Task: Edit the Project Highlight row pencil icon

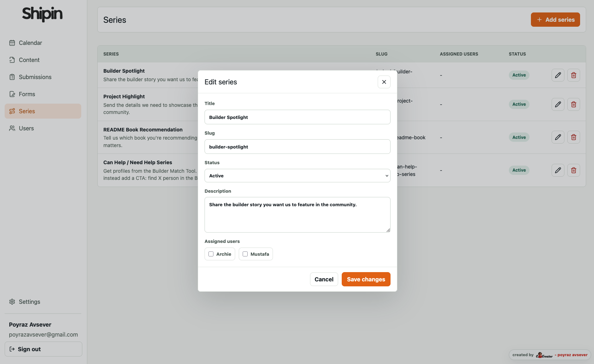Action: tap(558, 104)
